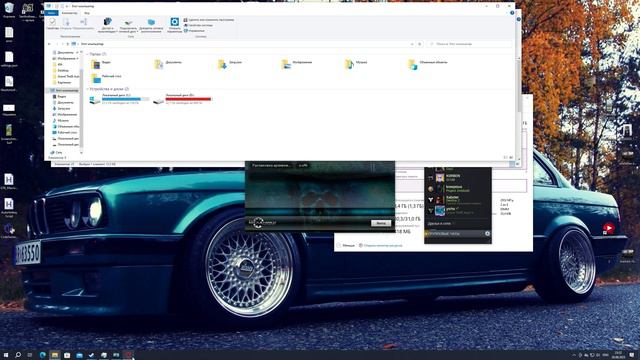Expand the Друзья в сети list
The width and height of the screenshot is (640, 360).
[440, 224]
